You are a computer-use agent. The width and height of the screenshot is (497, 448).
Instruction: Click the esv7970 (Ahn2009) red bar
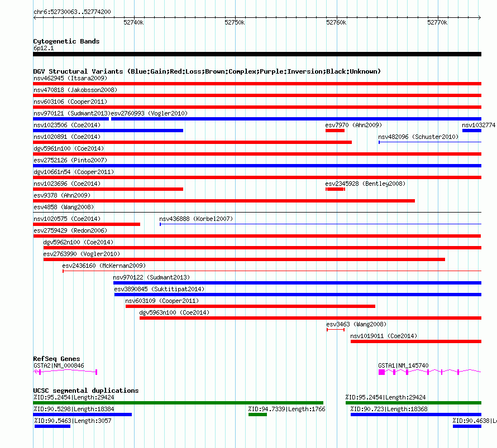(x=334, y=131)
